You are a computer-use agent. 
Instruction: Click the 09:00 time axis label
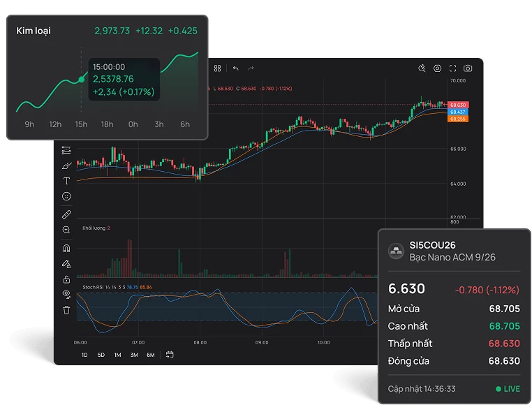[262, 343]
